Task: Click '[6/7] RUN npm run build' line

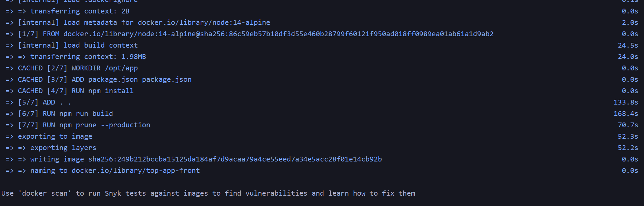Action: point(66,114)
